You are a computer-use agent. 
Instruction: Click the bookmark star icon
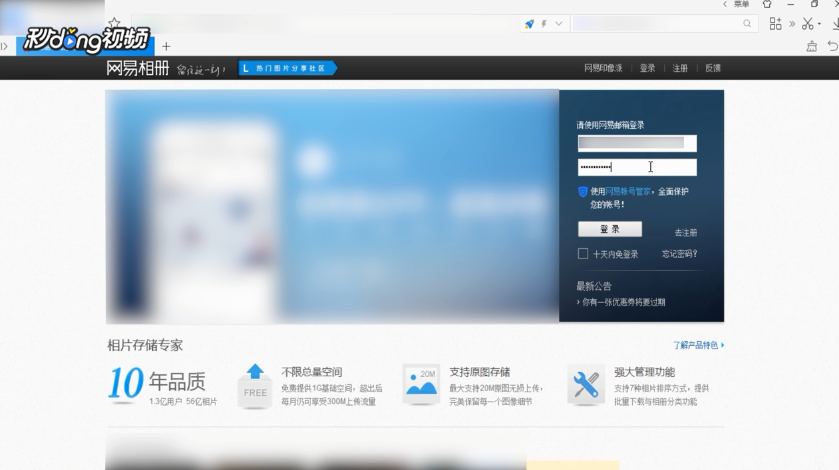(x=114, y=23)
